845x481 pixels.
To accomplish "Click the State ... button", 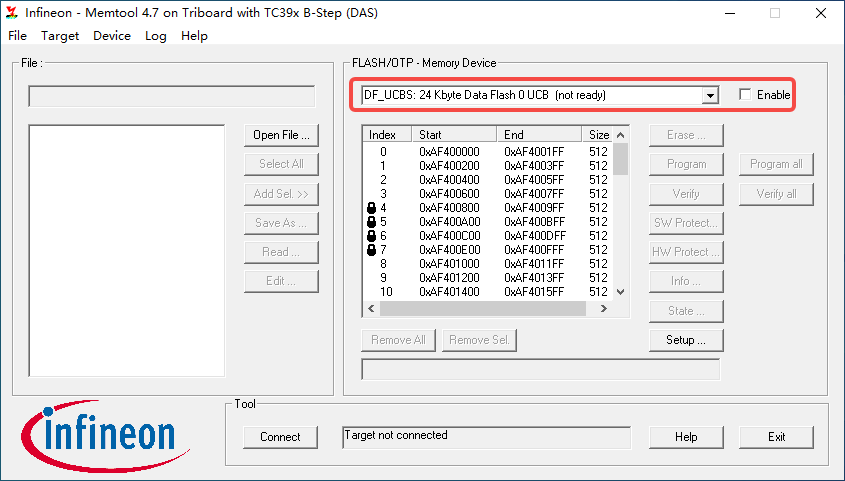I will click(686, 311).
